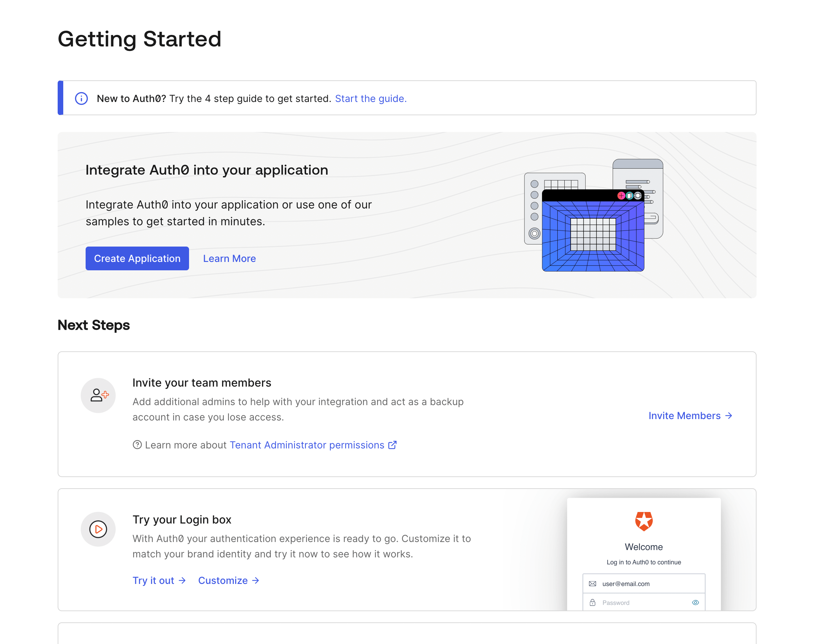This screenshot has width=817, height=644.
Task: Click the arrow beside Customize
Action: point(256,580)
